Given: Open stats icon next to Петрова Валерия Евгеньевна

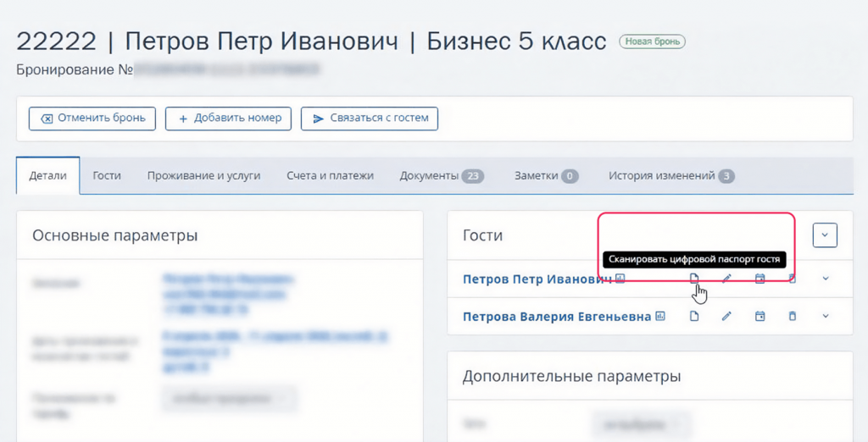Looking at the screenshot, I should tap(660, 316).
